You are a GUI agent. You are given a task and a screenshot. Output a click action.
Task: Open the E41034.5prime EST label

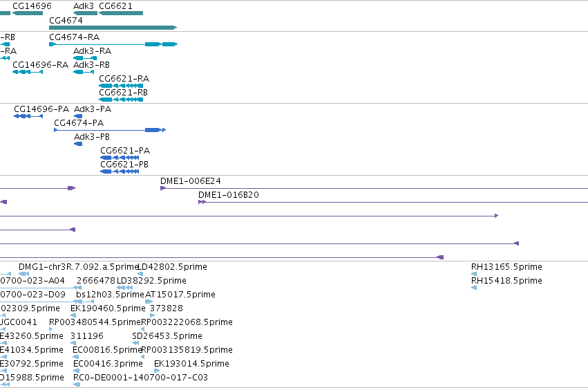point(32,350)
